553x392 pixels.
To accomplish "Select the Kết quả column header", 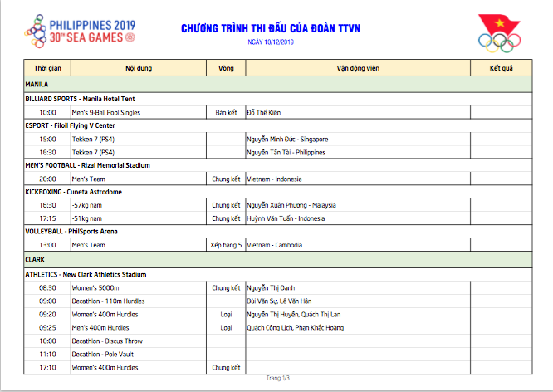I will pos(501,67).
